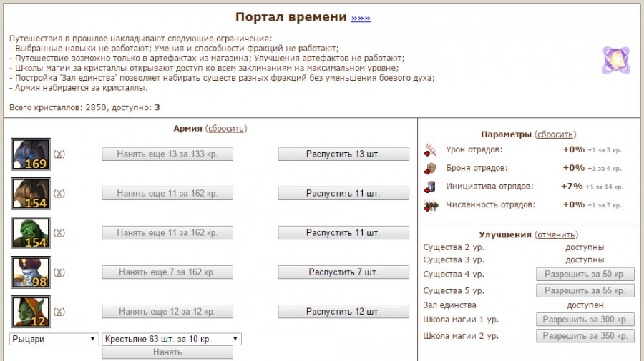The height and width of the screenshot is (361, 644).
Task: Open the Крестьяне 63 шт. creature dropdown
Action: (172, 339)
